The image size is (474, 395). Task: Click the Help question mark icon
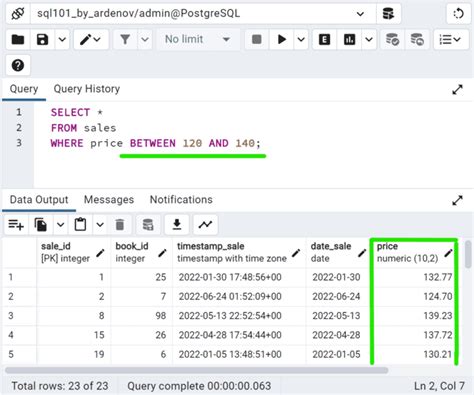tap(18, 65)
